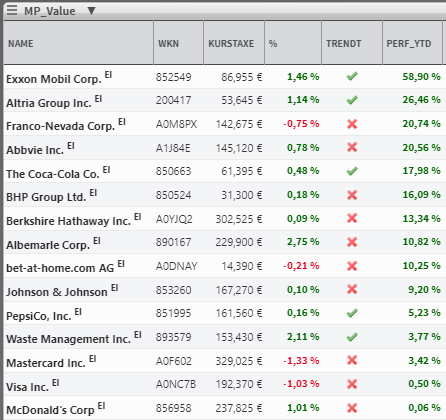Click the red trend cross for Johnson & Johnson
Image resolution: width=446 pixels, height=420 pixels.
352,289
